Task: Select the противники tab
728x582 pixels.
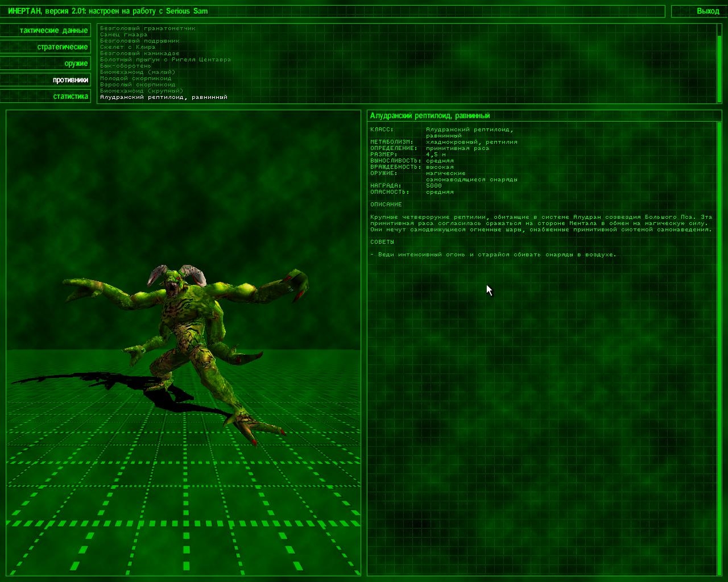Action: point(45,80)
